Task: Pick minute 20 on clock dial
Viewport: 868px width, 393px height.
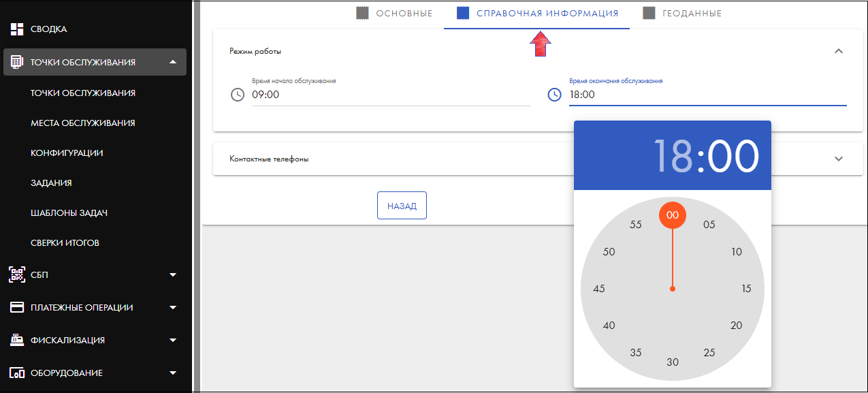Action: click(737, 326)
